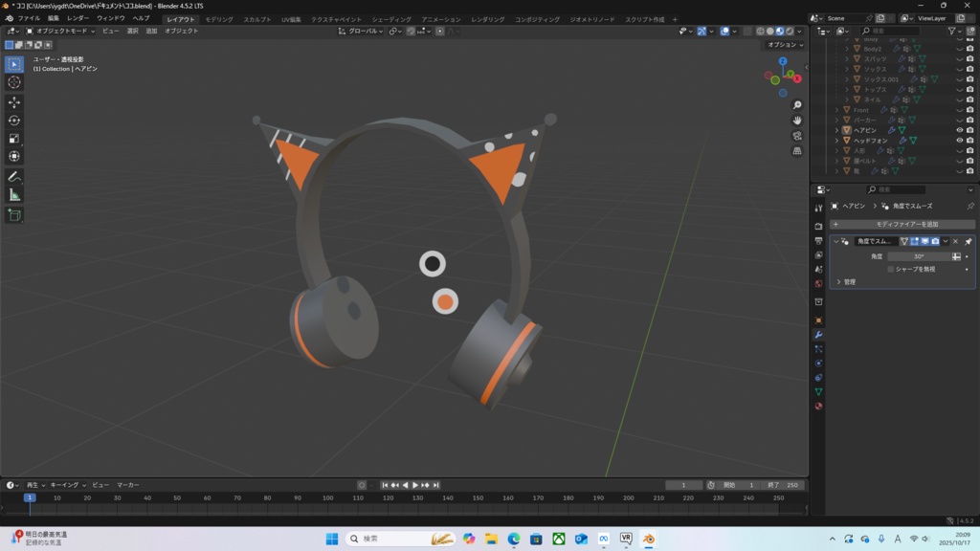Show the パーカー object in viewport
The width and height of the screenshot is (980, 551).
959,120
